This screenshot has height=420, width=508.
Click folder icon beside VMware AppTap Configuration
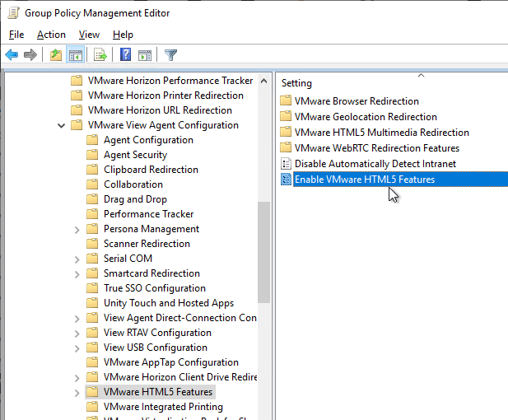coord(92,362)
